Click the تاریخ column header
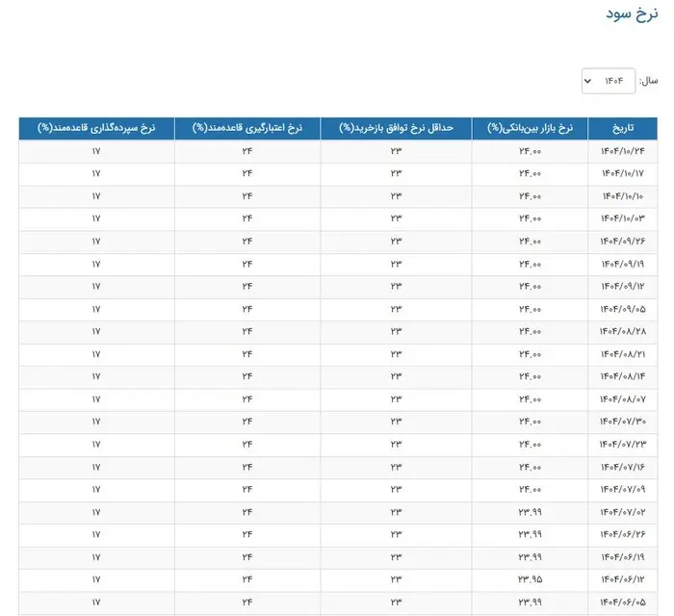 [x=624, y=129]
